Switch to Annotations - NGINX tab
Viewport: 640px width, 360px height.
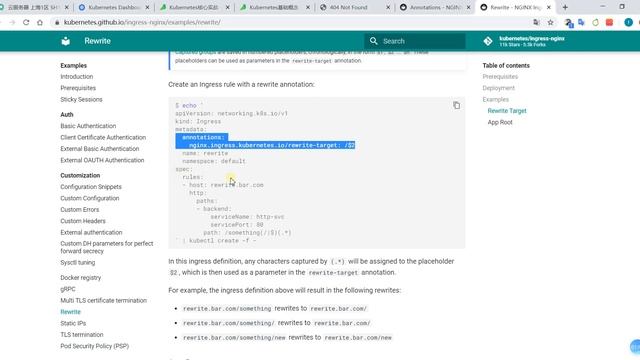(436, 7)
